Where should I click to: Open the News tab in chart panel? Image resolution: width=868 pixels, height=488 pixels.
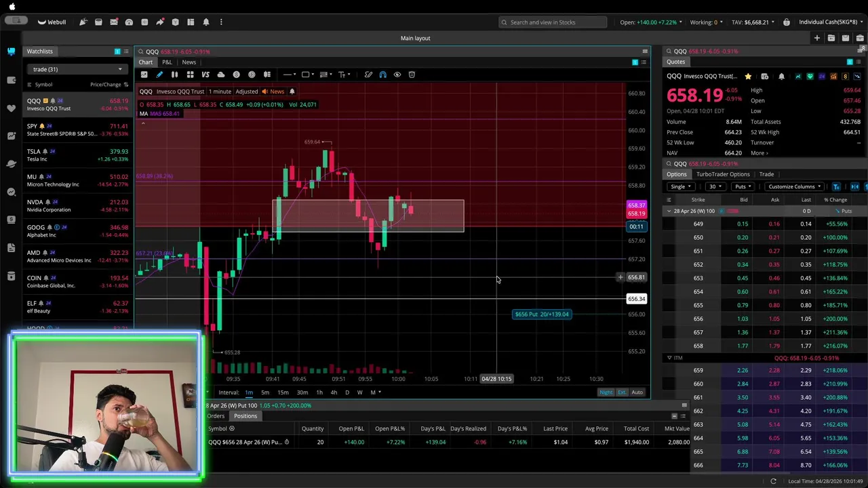click(x=189, y=62)
